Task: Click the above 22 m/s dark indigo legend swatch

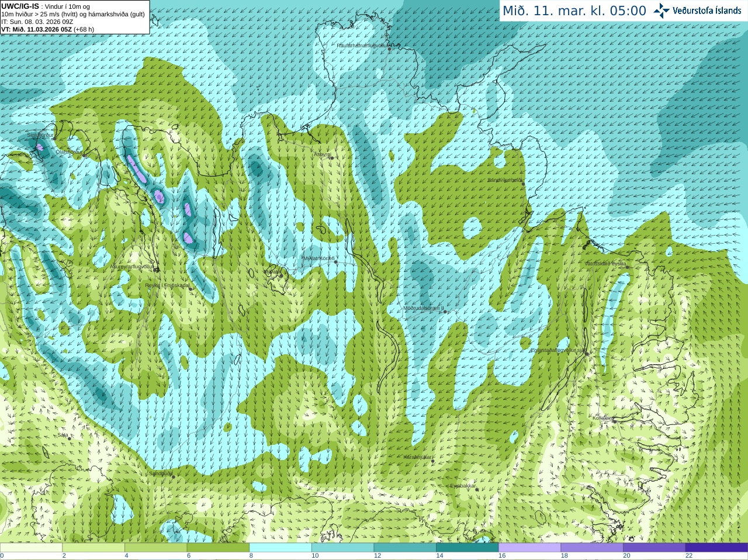Action: pos(716,548)
